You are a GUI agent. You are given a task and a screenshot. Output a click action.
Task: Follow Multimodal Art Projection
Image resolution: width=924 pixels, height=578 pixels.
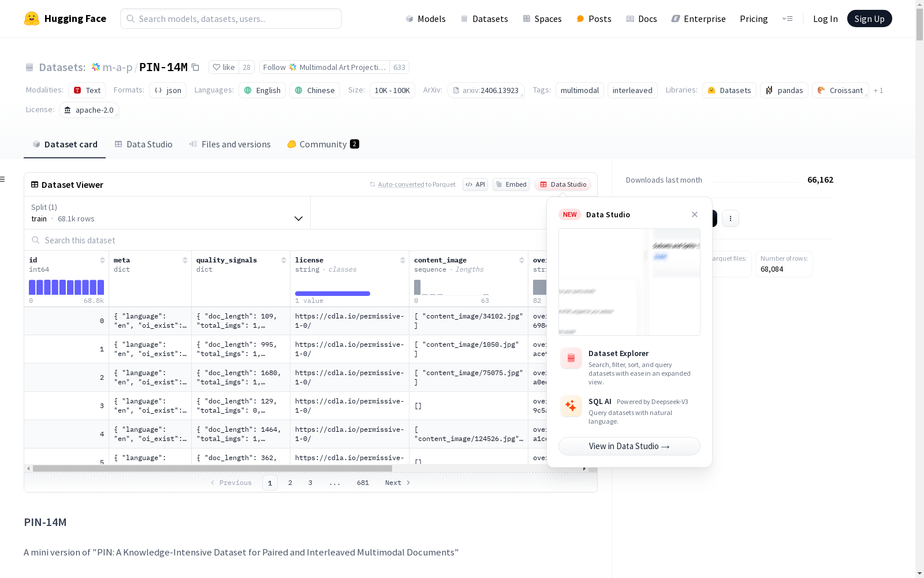click(325, 67)
